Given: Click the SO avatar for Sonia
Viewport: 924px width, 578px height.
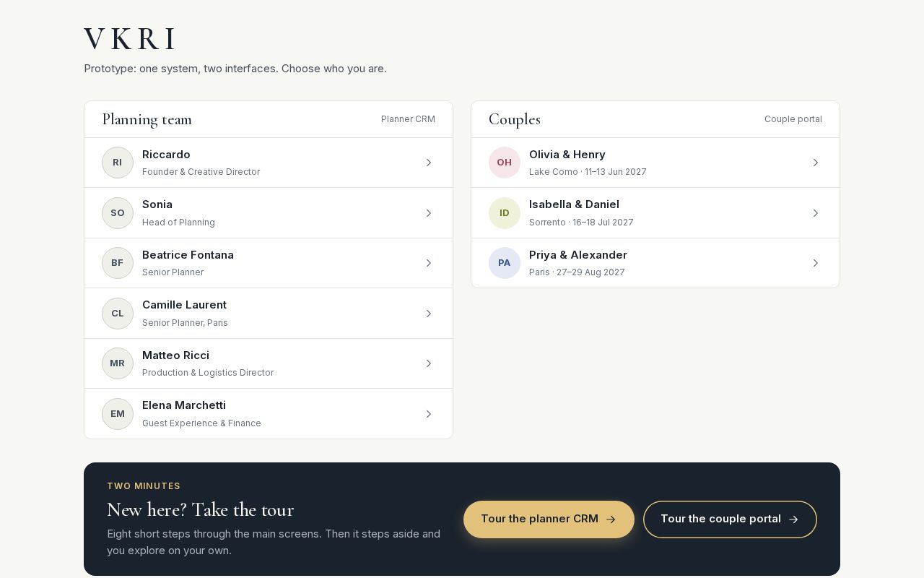Looking at the screenshot, I should pyautogui.click(x=118, y=213).
